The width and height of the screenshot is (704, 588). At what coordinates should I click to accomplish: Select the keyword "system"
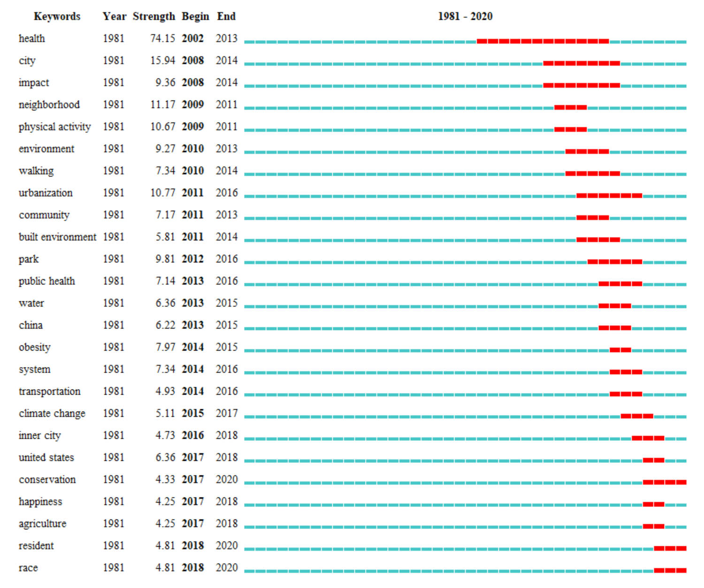click(35, 369)
